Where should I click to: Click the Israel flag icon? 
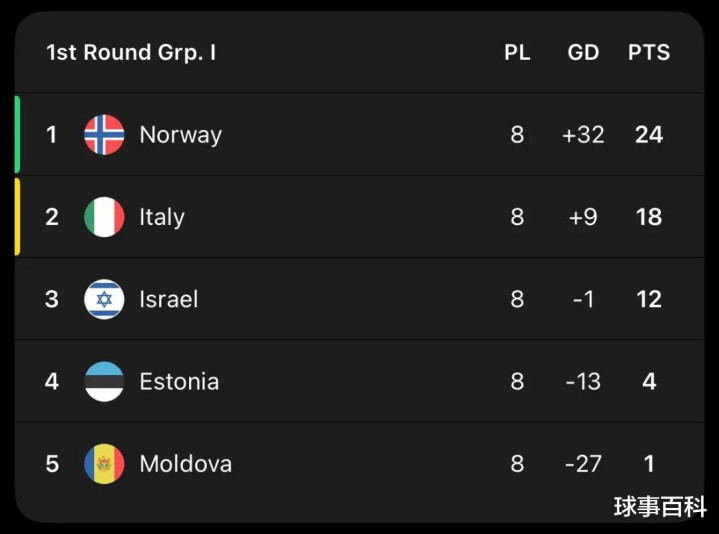tap(104, 299)
